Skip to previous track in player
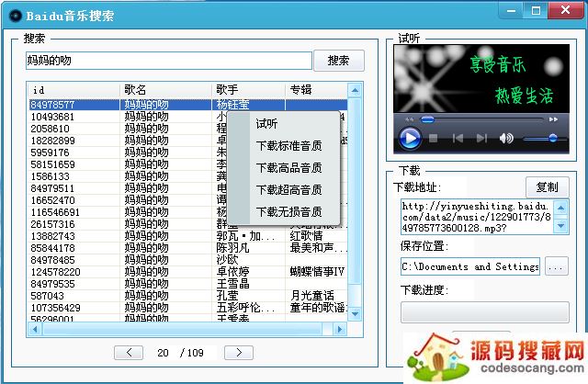 pyautogui.click(x=458, y=139)
